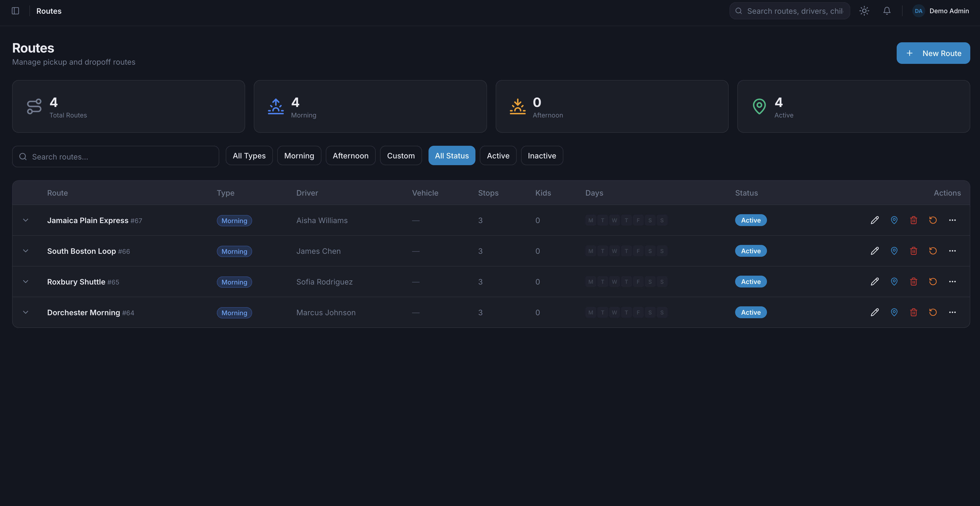Toggle Friday on Roxbury Shuttle days

638,282
